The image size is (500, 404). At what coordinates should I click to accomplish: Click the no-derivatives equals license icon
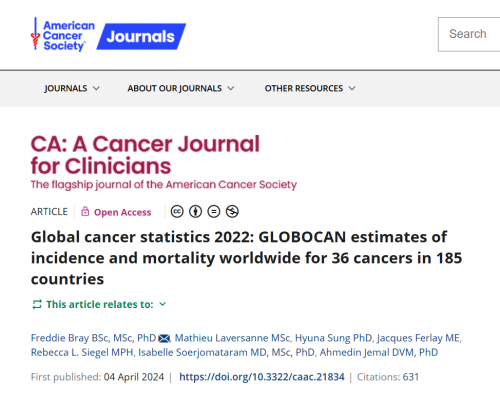pos(214,211)
